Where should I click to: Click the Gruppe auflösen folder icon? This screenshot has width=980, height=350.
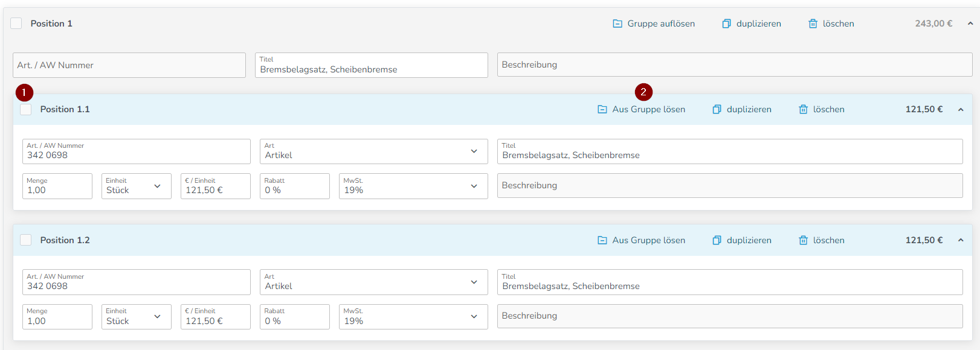pyautogui.click(x=617, y=24)
